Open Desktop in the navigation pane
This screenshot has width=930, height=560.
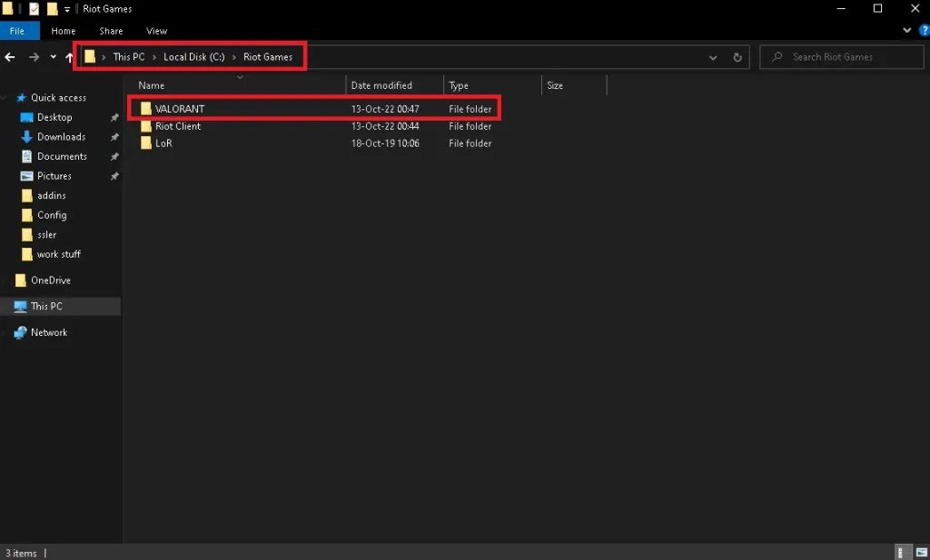[54, 117]
